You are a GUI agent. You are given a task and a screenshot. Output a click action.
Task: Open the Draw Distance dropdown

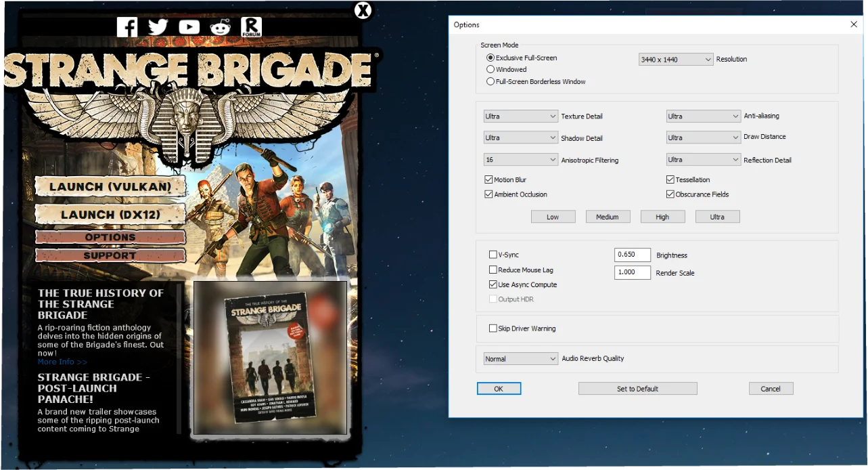click(704, 137)
